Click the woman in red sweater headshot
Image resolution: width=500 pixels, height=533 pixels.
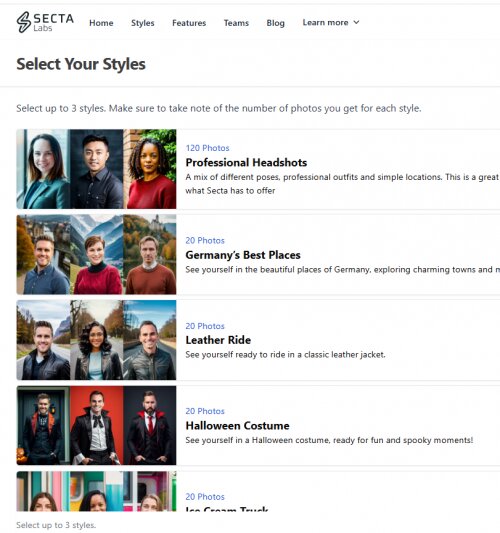(x=150, y=169)
